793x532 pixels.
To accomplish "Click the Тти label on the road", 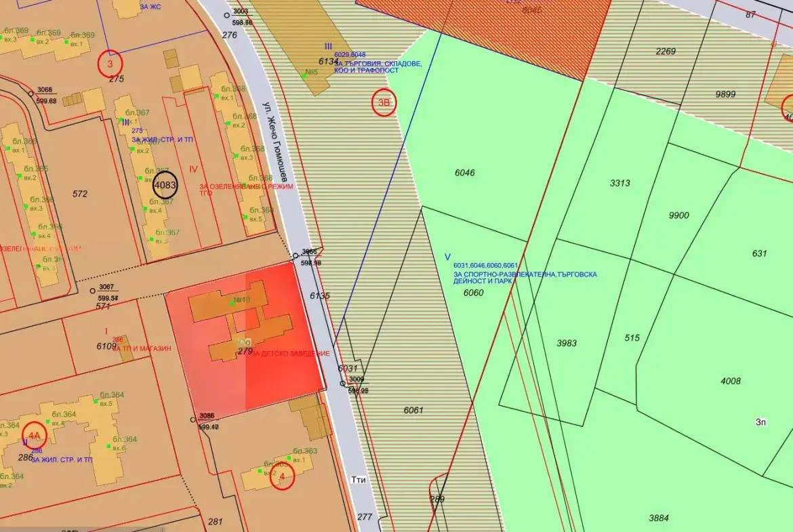I will (358, 479).
